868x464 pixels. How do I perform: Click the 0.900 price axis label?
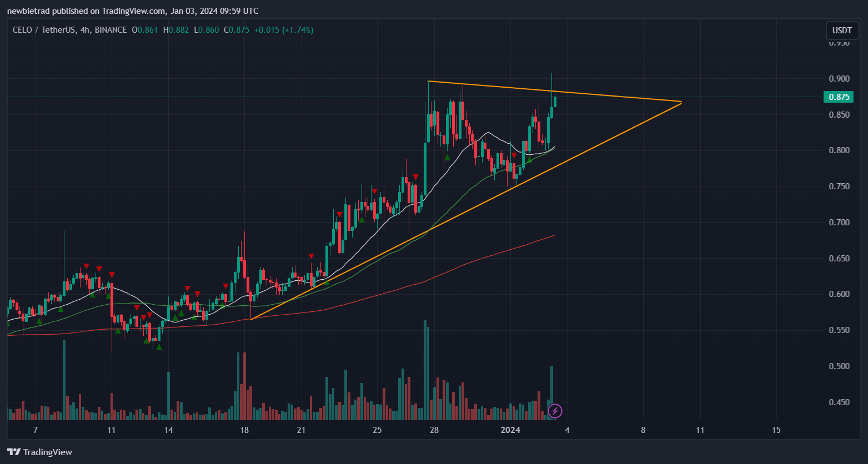tap(839, 79)
